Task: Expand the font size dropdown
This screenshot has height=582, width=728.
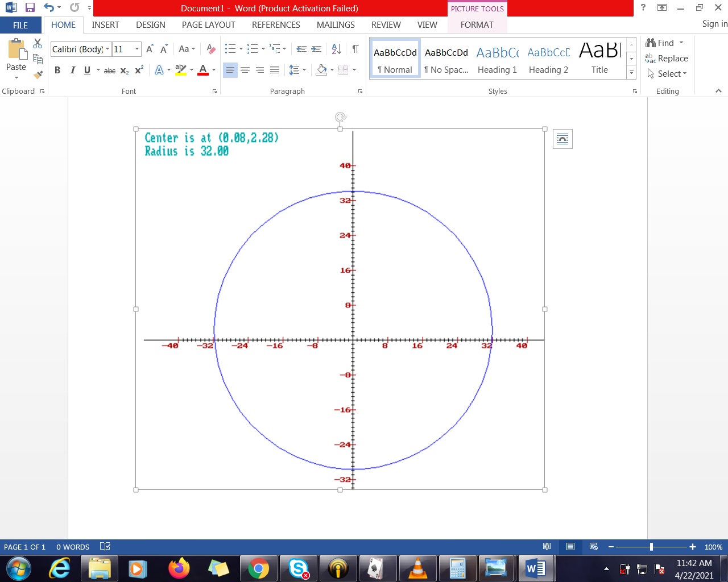Action: 137,49
